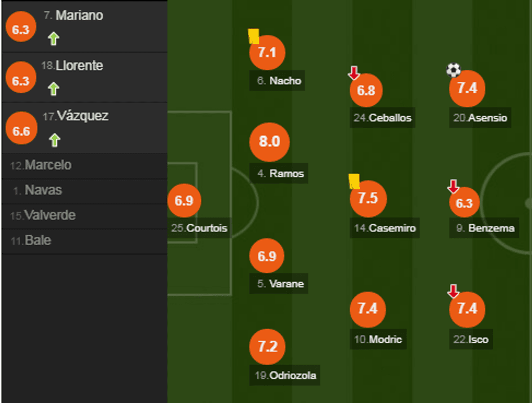Click the yellow card icon above Nacho
Screen dimensions: 532x403
click(x=254, y=36)
